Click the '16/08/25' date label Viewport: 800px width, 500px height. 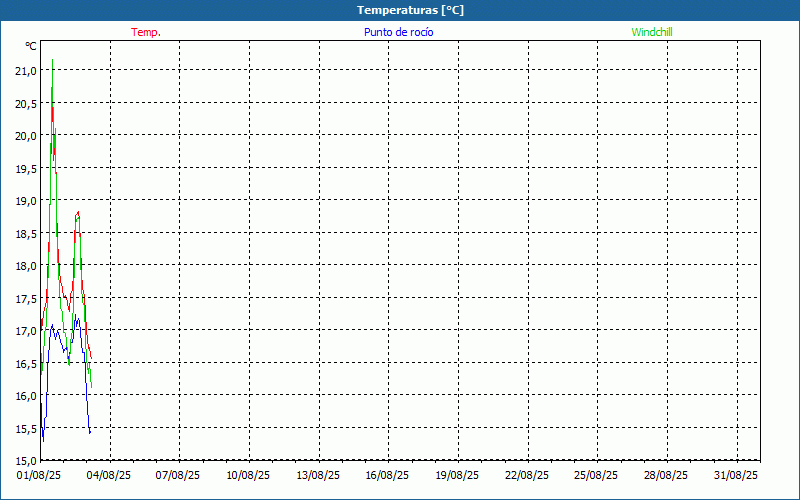(387, 476)
